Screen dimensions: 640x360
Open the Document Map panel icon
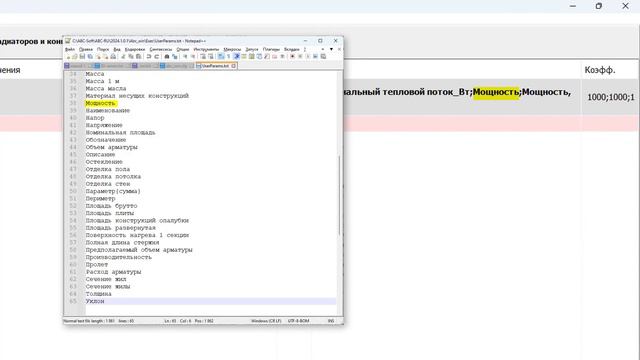click(x=251, y=56)
